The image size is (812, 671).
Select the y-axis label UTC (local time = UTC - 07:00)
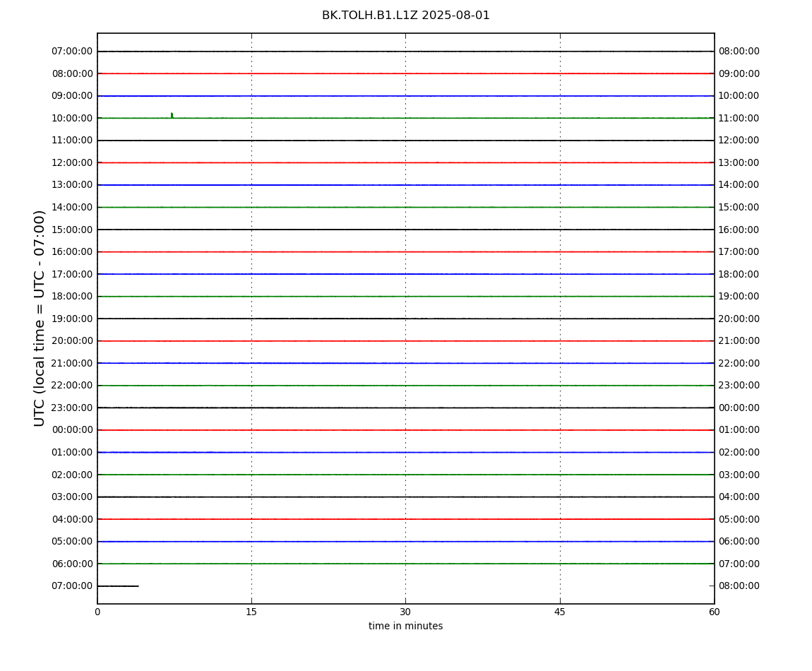[40, 319]
